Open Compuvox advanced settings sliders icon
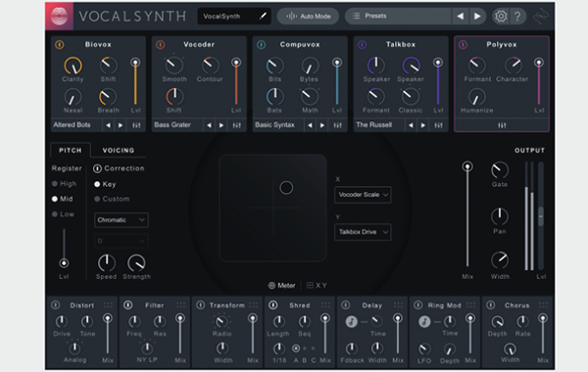Screen dimensions: 588x372 point(338,125)
